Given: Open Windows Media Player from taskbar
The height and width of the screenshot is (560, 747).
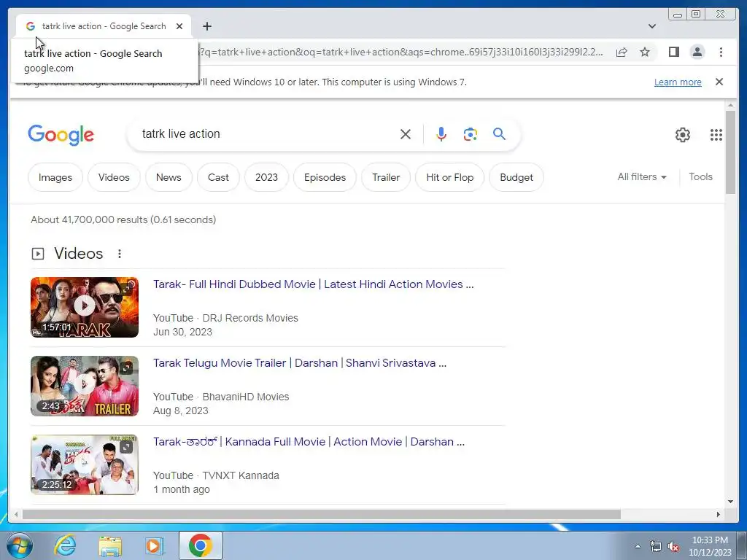Looking at the screenshot, I should click(154, 545).
